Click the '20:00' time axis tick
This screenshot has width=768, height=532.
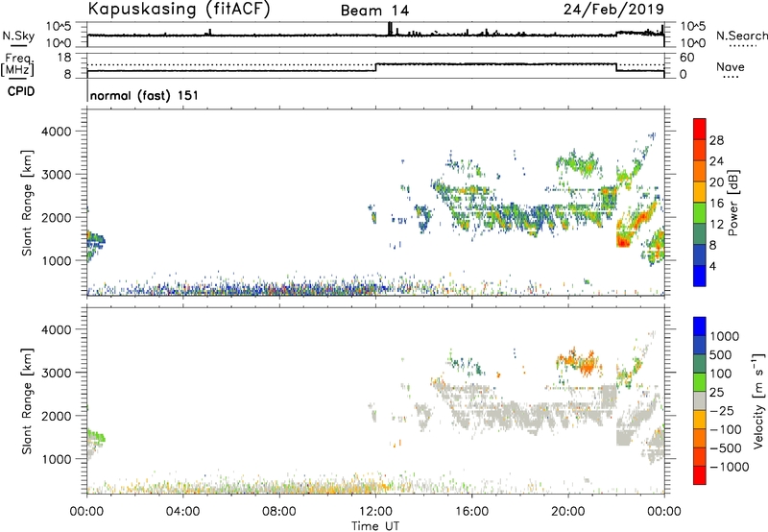point(568,512)
